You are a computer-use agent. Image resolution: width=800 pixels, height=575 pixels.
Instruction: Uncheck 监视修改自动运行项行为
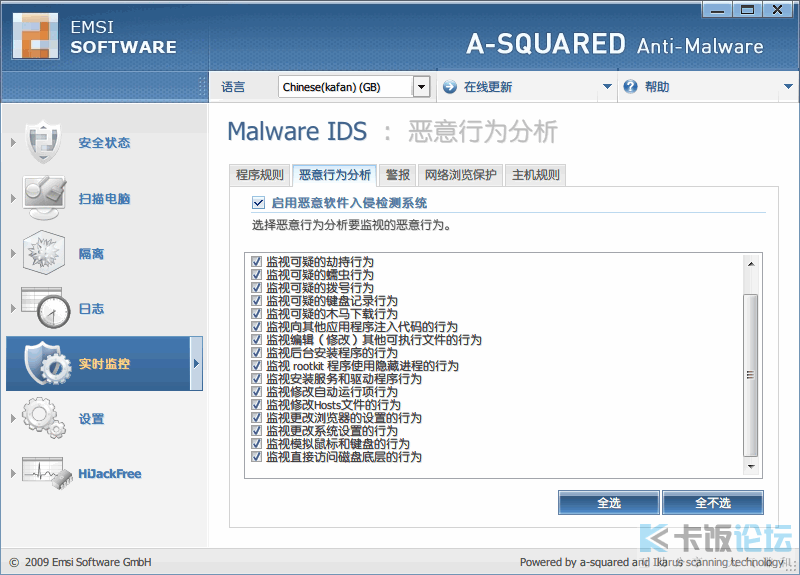257,392
